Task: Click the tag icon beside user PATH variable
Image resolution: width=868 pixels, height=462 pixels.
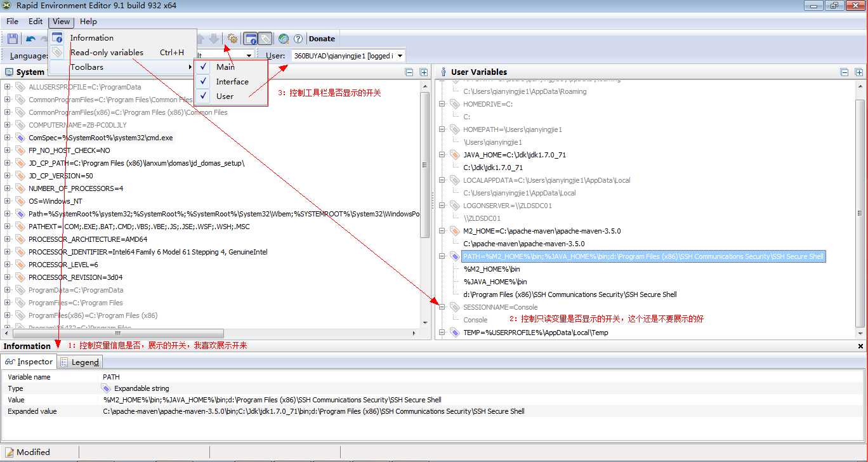Action: [x=455, y=256]
